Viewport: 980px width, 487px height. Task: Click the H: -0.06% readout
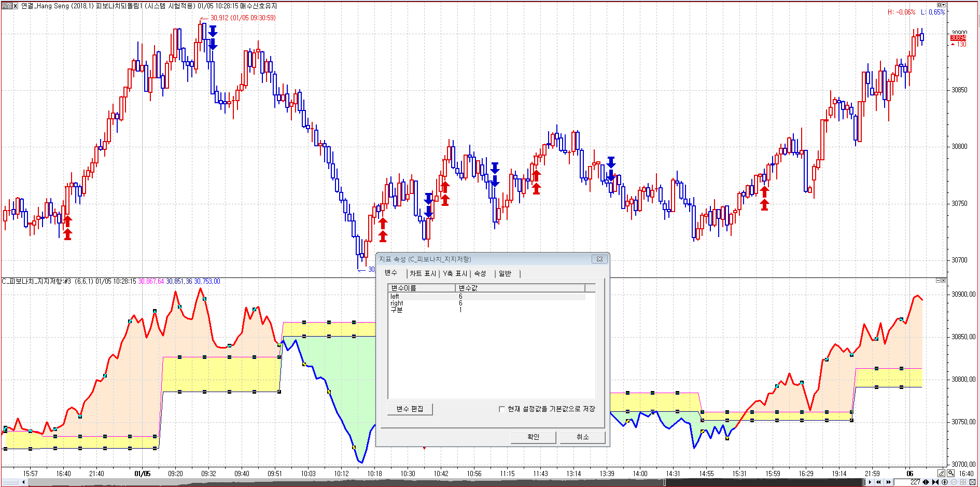[902, 12]
